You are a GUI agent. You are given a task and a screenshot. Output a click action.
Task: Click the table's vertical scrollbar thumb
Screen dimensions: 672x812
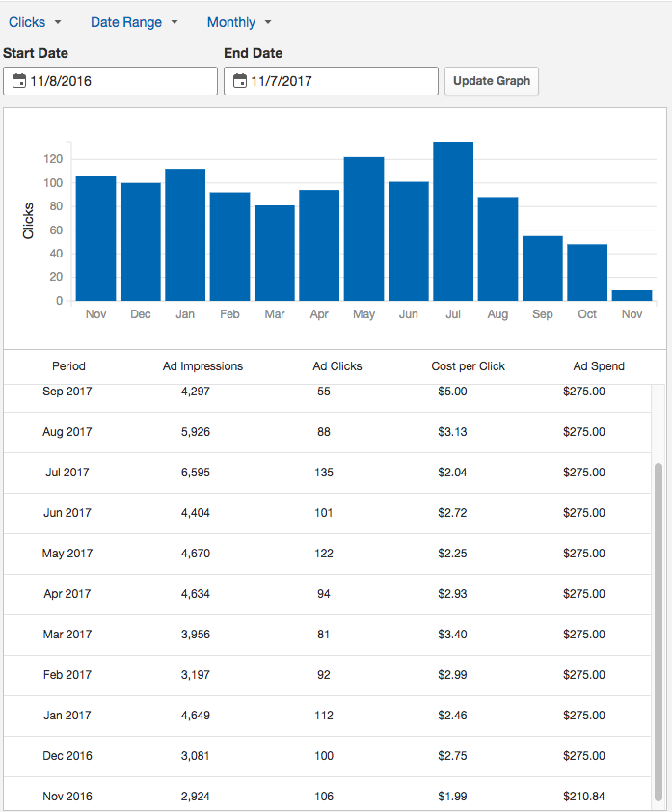(659, 627)
